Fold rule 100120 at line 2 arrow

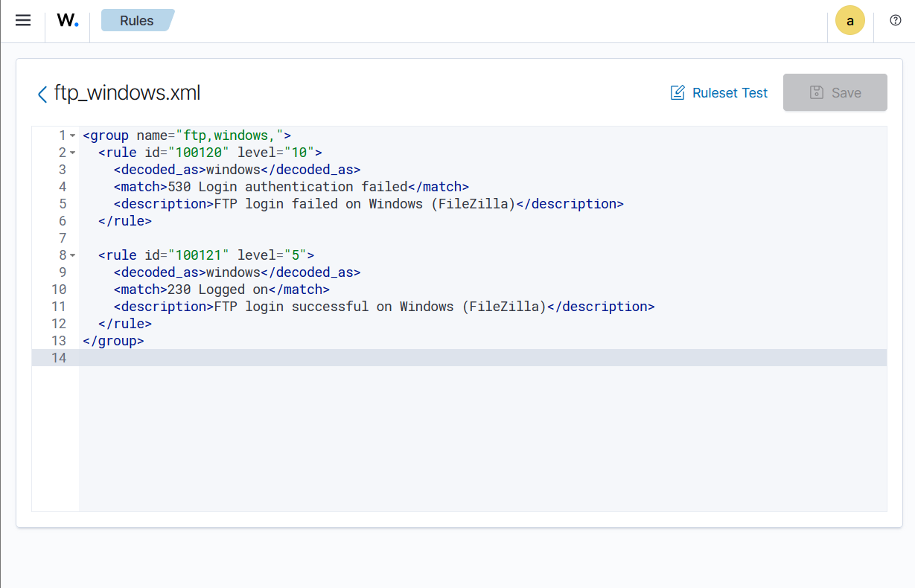(72, 153)
